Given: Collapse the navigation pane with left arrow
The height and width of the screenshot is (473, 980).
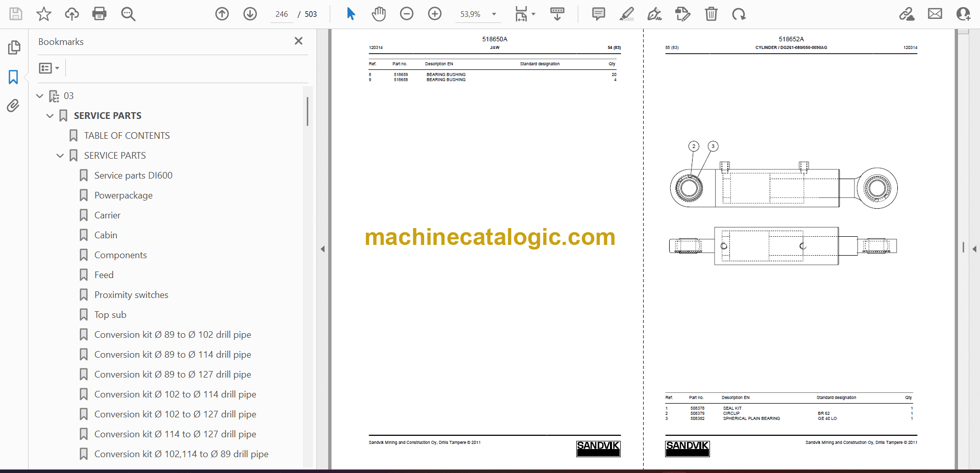Looking at the screenshot, I should pos(323,249).
